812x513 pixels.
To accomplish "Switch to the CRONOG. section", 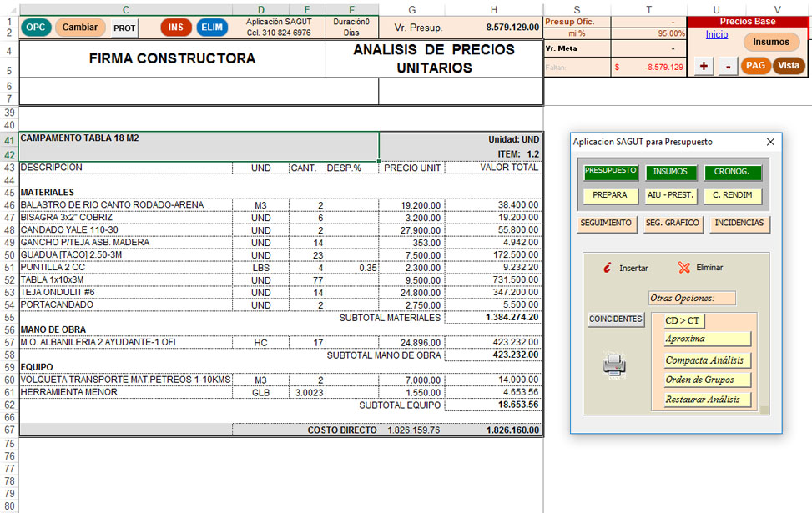I will coord(732,172).
